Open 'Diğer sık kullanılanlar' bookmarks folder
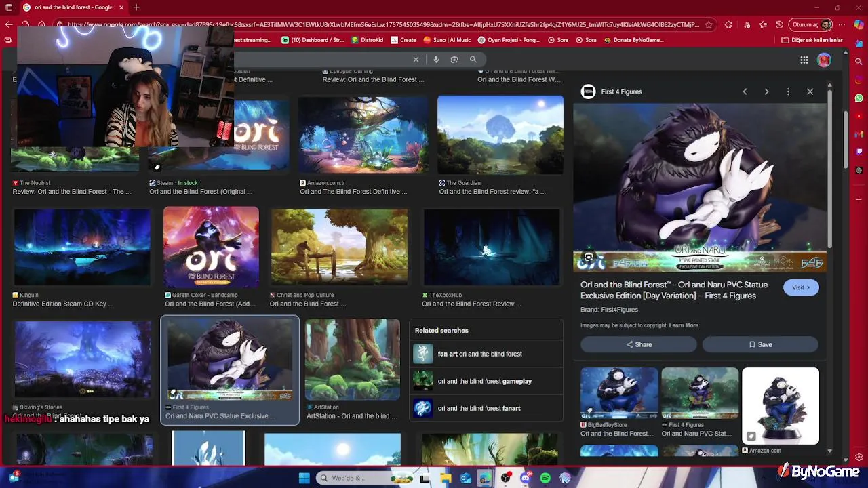868x488 pixels. pos(812,40)
